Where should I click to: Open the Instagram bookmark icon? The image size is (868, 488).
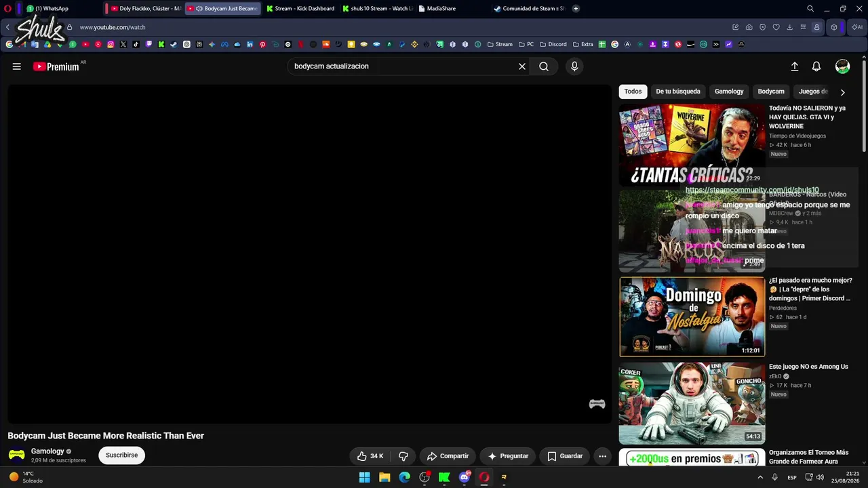point(111,44)
